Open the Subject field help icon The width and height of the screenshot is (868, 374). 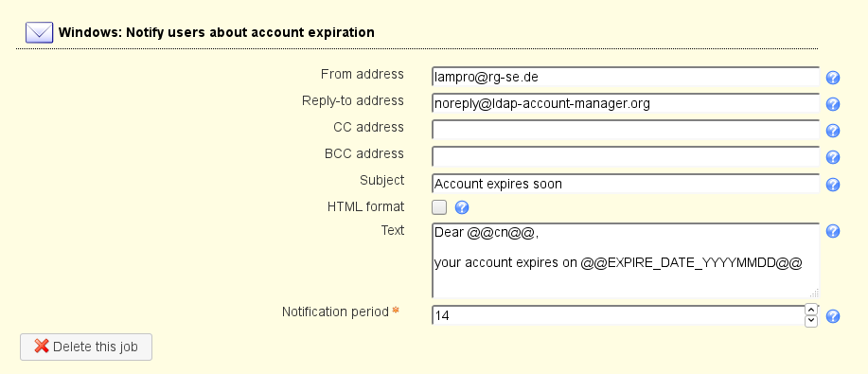click(833, 185)
